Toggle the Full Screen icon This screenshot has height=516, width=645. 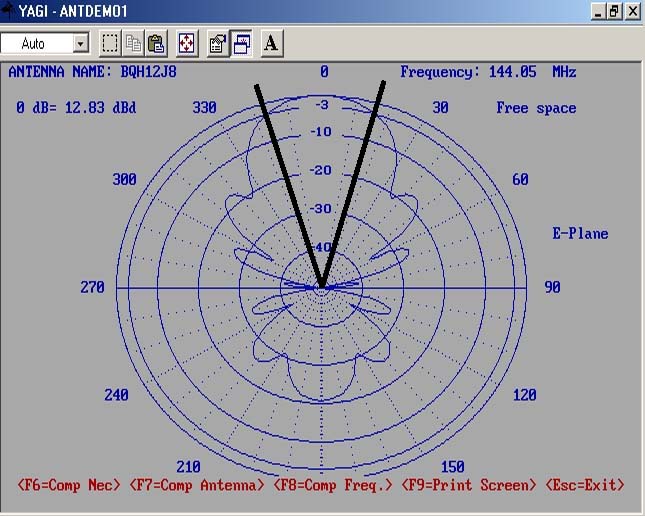(187, 43)
